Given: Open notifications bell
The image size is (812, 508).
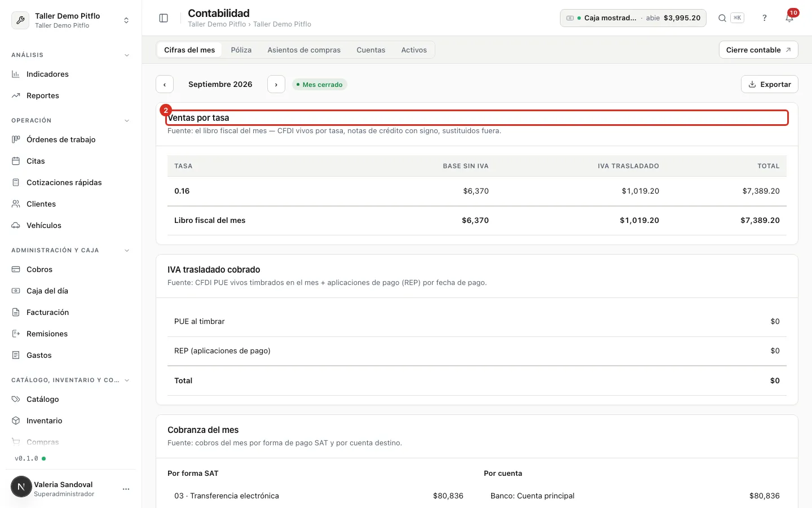Looking at the screenshot, I should click(x=789, y=18).
